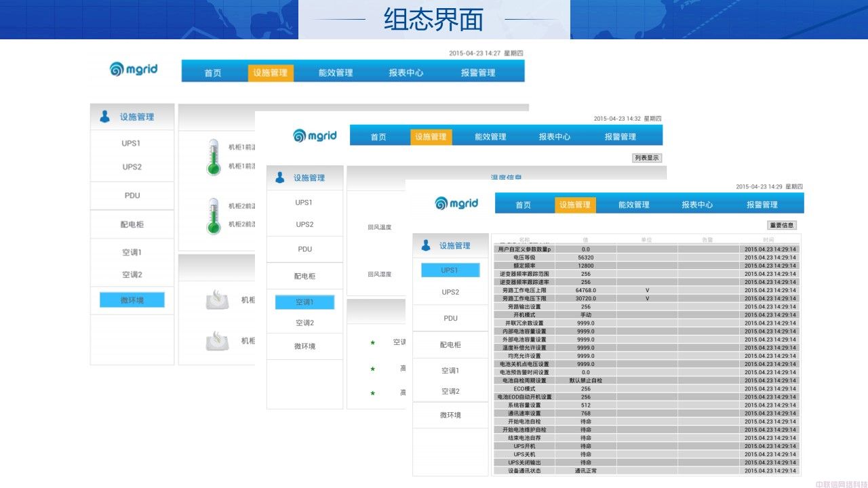The height and width of the screenshot is (488, 868).
Task: Open 能效管理 in the front window
Action: [634, 205]
